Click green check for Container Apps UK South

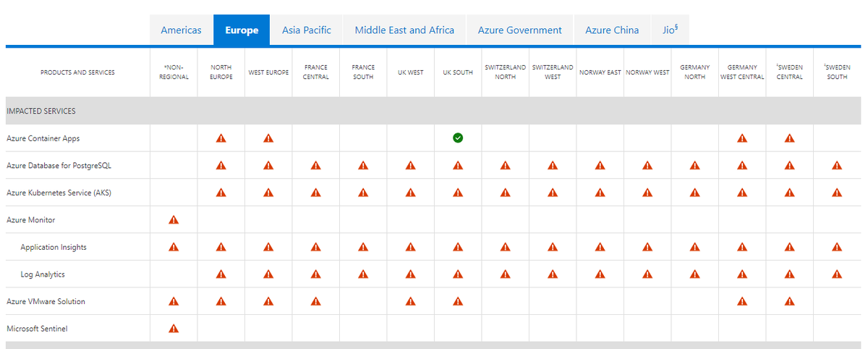pos(458,138)
